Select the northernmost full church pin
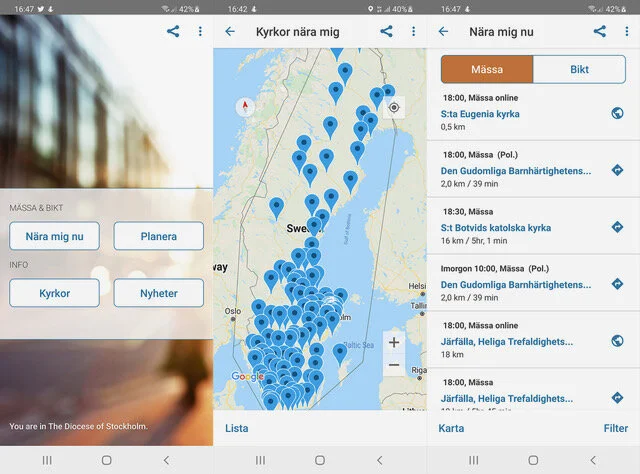Viewport: 640px width, 474px height. pyautogui.click(x=345, y=73)
